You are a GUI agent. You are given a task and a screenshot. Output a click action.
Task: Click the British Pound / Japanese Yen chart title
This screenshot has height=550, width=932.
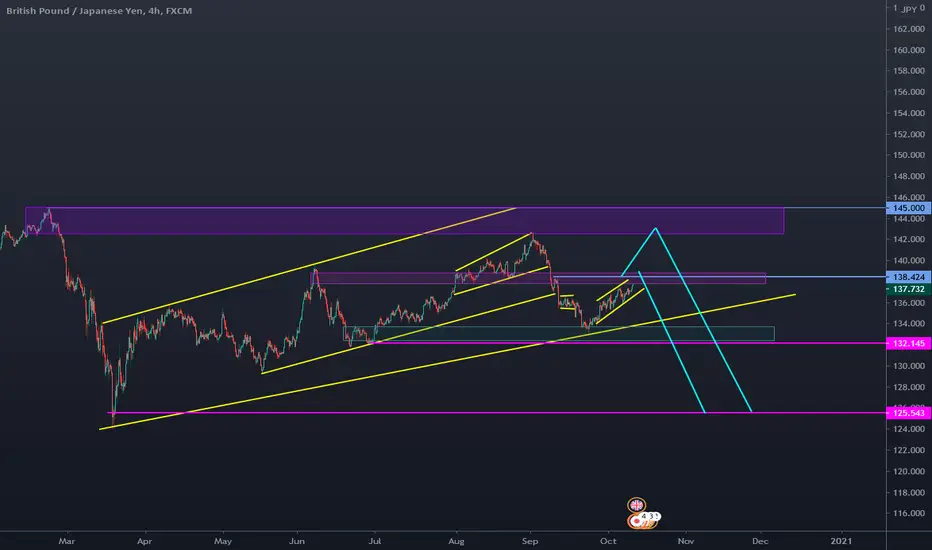point(99,11)
